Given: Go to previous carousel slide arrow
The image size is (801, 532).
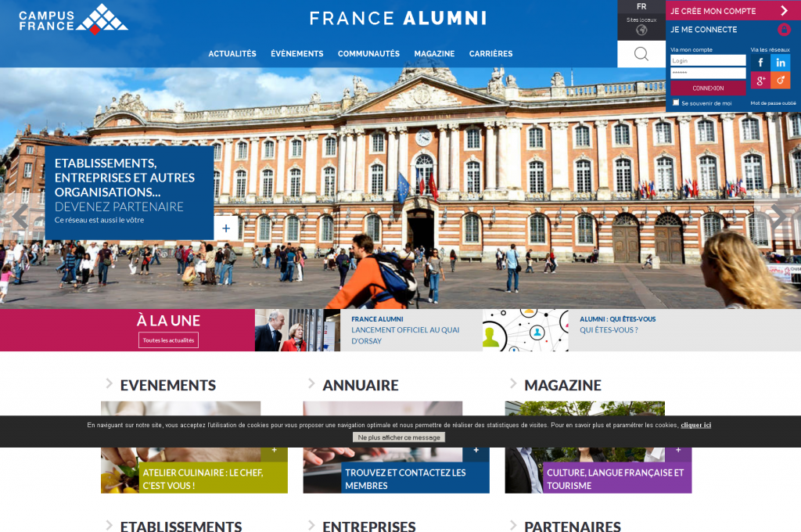Looking at the screenshot, I should point(20,216).
